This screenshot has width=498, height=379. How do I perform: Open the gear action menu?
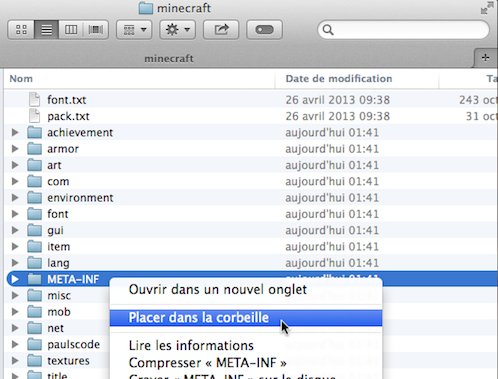click(177, 30)
